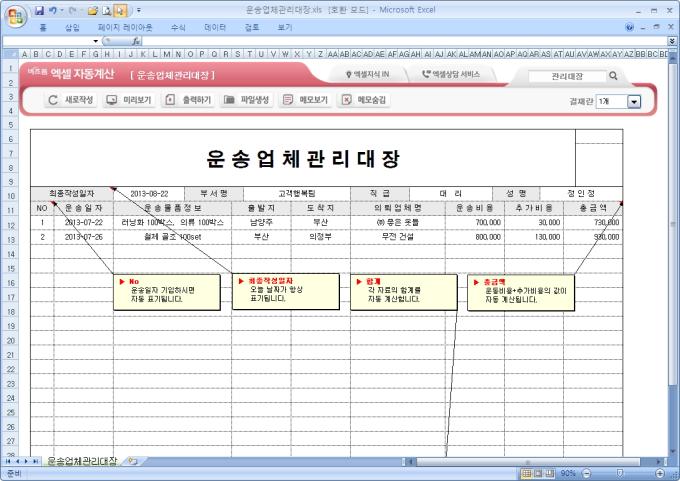Open the 데이터 (Data) ribbon tab
This screenshot has width=680, height=481.
(x=215, y=28)
